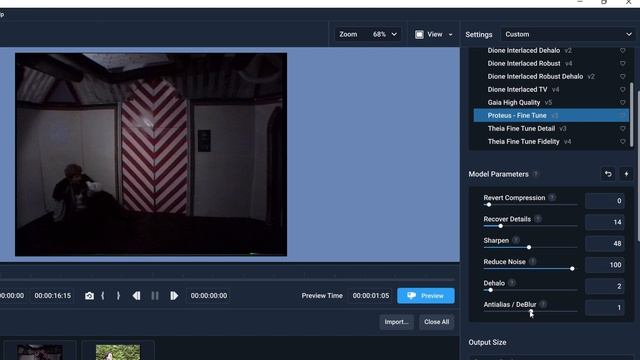
Task: Favorite Dione Interlaced TV model
Action: pos(622,90)
